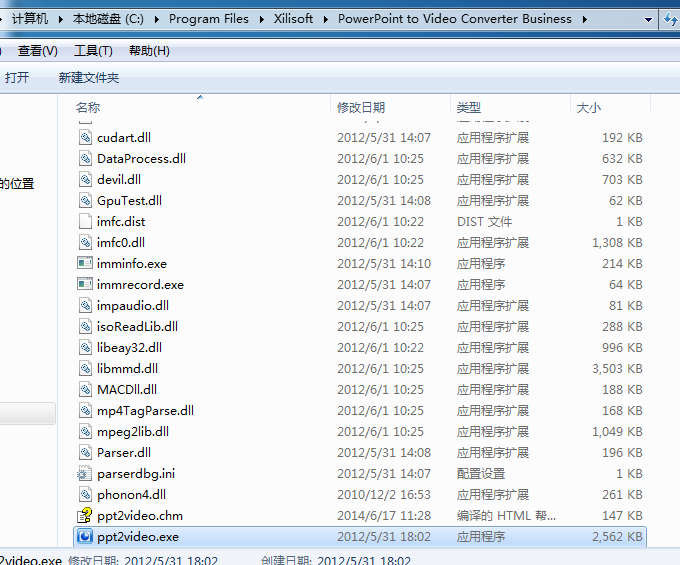Screen dimensions: 680x565
Task: Select the file name Parser.dll
Action: (124, 453)
